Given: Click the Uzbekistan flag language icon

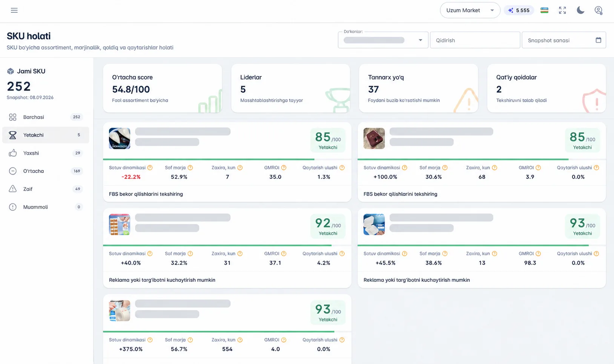Looking at the screenshot, I should point(544,10).
